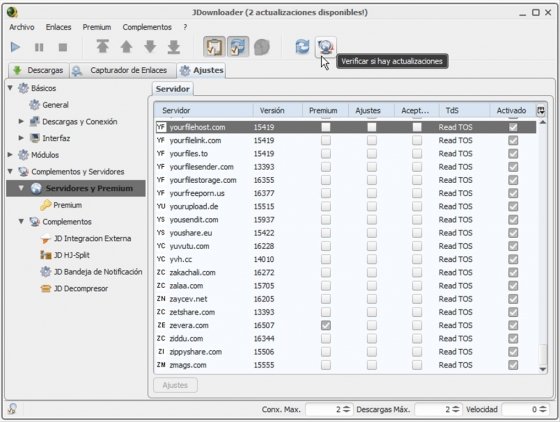This screenshot has width=560, height=422.
Task: Switch to the Descargas tab
Action: [38, 70]
